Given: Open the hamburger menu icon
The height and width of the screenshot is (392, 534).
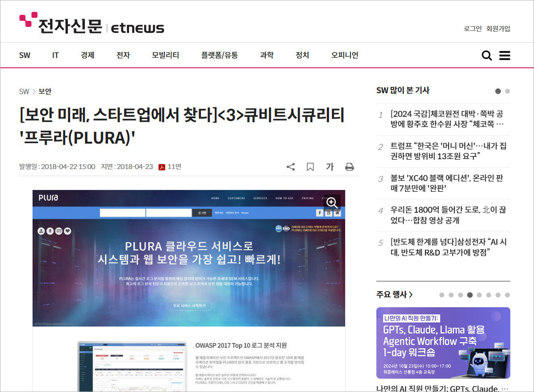Looking at the screenshot, I should click(x=505, y=55).
